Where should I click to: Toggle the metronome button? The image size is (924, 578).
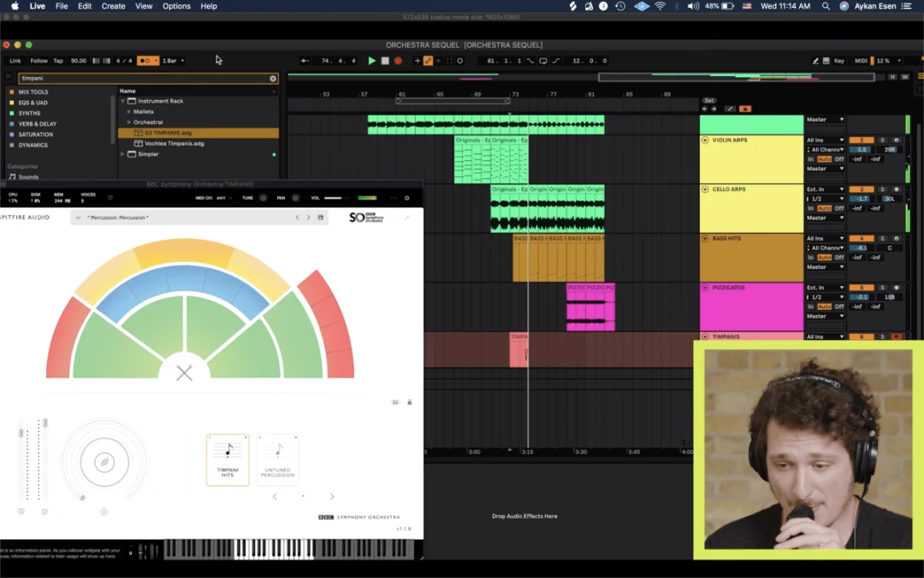147,61
